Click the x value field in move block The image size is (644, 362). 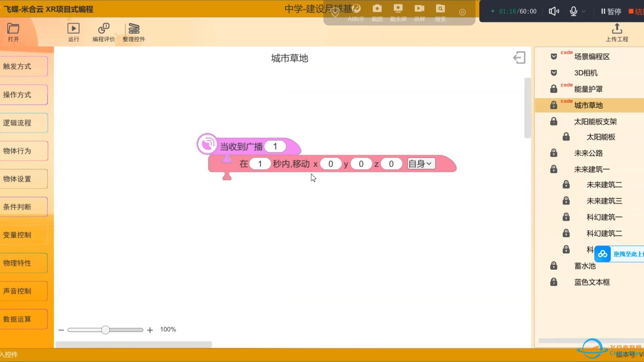(x=330, y=164)
